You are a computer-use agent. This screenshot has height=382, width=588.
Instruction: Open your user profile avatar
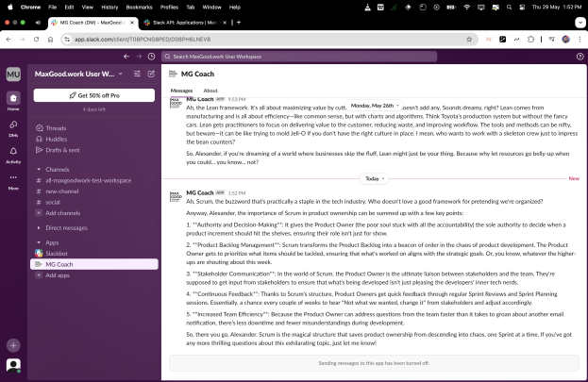[x=13, y=365]
